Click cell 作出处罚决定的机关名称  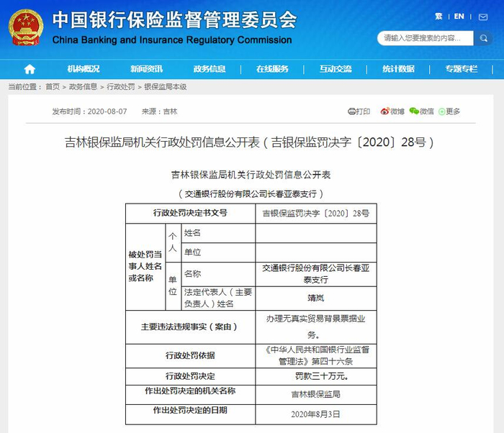190,394
